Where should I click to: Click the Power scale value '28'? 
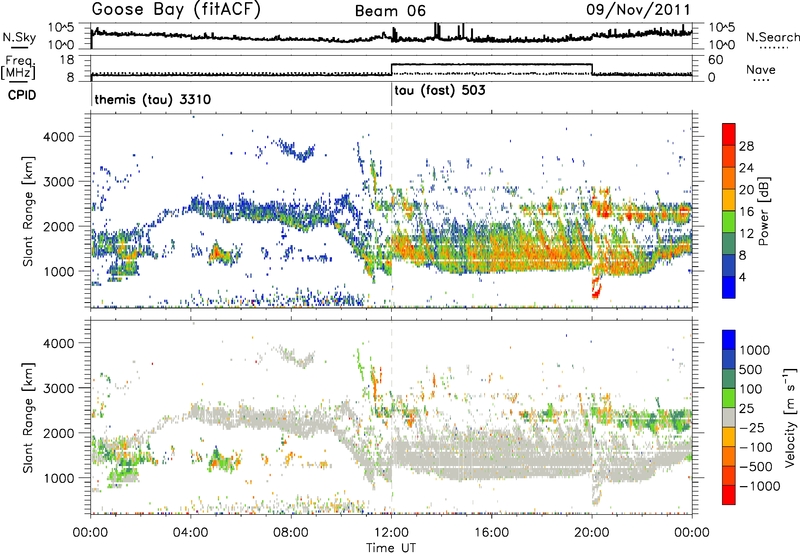pyautogui.click(x=746, y=146)
